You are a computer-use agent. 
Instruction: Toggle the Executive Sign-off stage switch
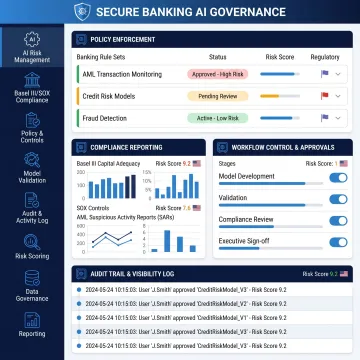point(338,242)
